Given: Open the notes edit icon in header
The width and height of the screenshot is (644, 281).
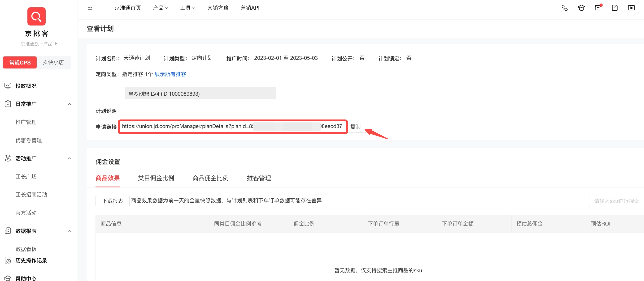Looking at the screenshot, I should click(x=615, y=8).
